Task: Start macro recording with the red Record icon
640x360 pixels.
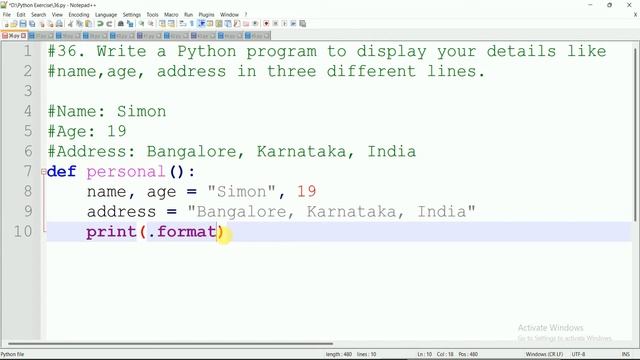Action: coord(266,24)
